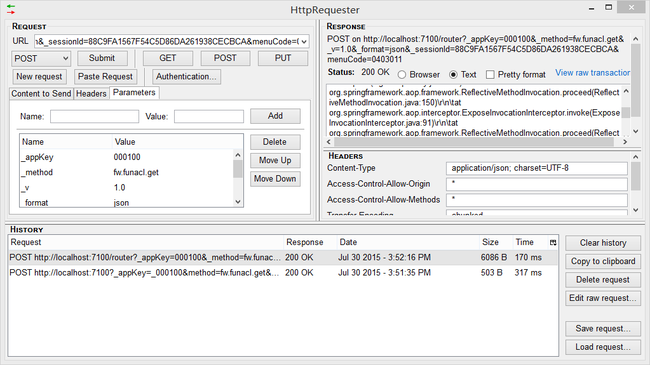Viewport: 650px width, 365px height.
Task: Click the GET shortcut button
Action: coord(168,58)
